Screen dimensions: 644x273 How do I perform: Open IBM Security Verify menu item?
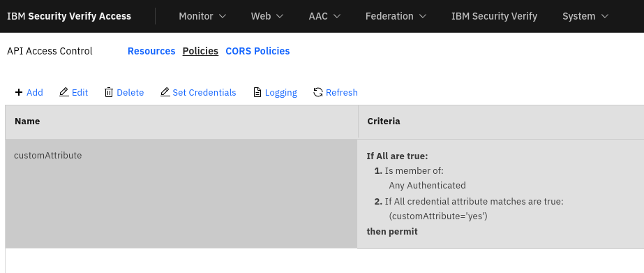point(494,16)
